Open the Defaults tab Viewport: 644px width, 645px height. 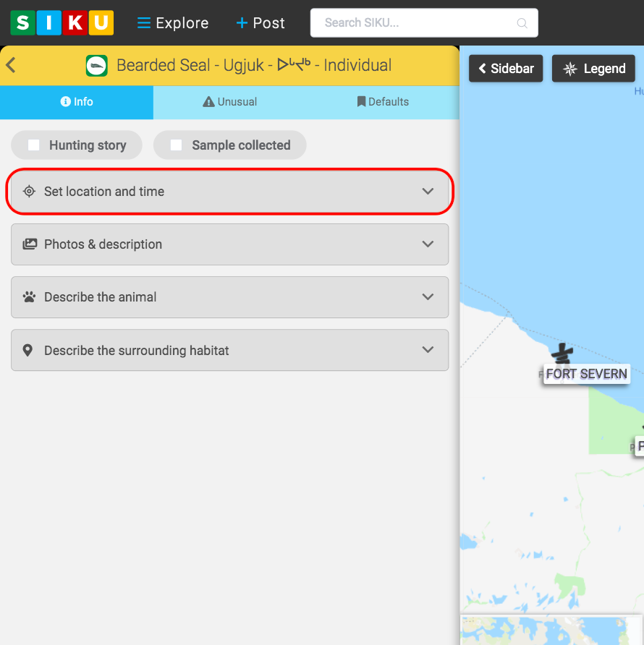(x=383, y=102)
